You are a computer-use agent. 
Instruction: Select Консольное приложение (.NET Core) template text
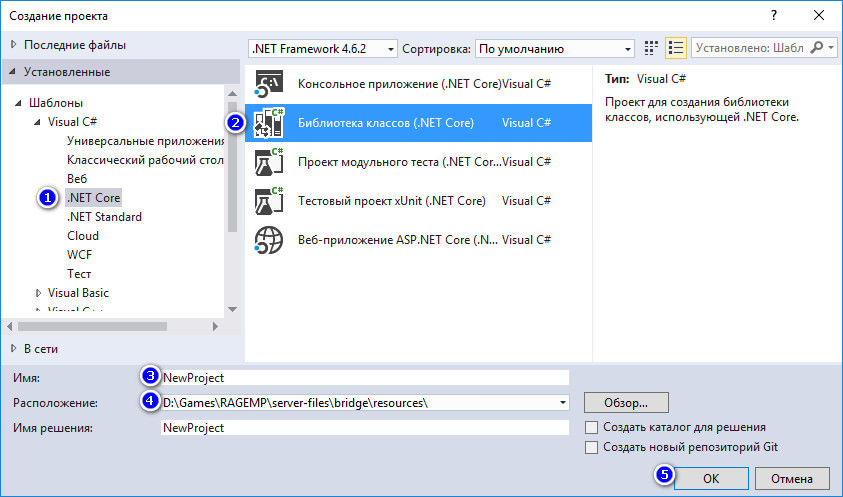[x=399, y=84]
